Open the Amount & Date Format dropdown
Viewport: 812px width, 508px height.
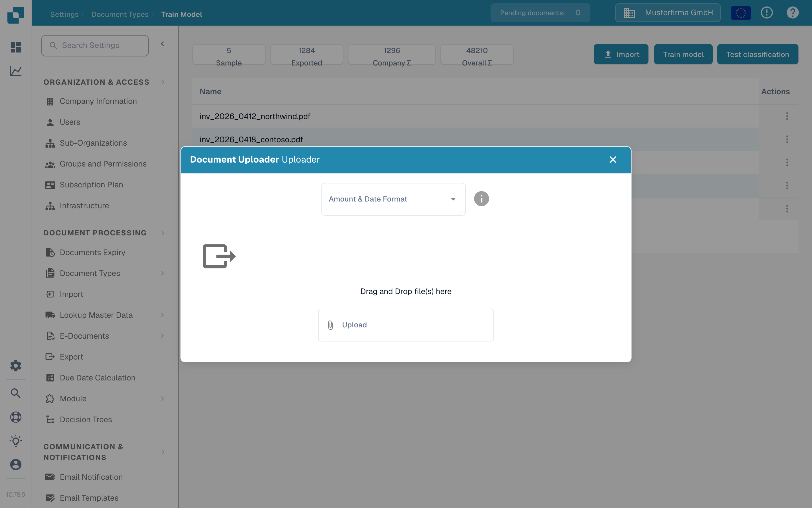point(393,199)
